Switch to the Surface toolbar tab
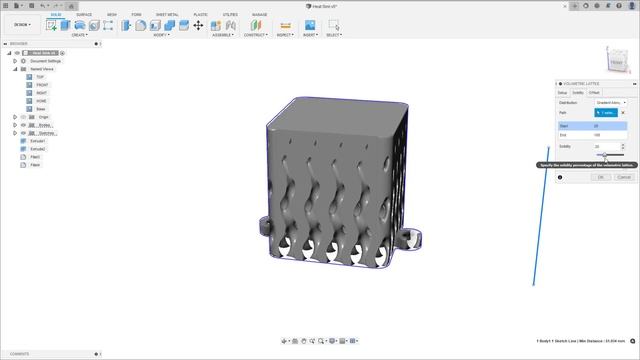This screenshot has width=640, height=360. tap(84, 15)
